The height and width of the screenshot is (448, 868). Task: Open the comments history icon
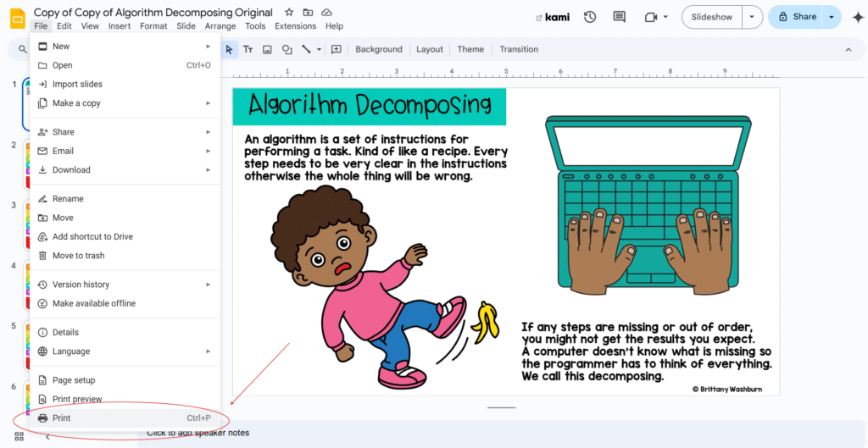(x=620, y=17)
